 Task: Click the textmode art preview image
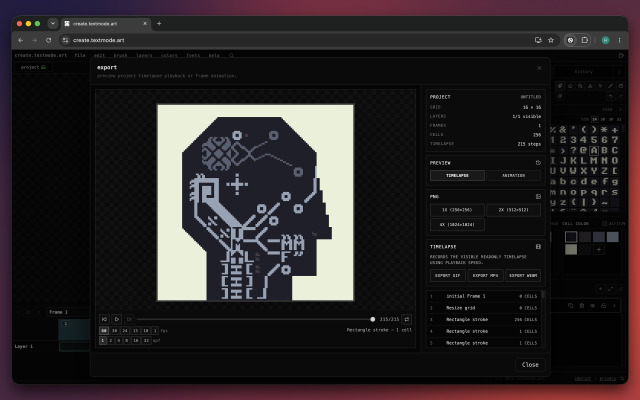[x=256, y=203]
